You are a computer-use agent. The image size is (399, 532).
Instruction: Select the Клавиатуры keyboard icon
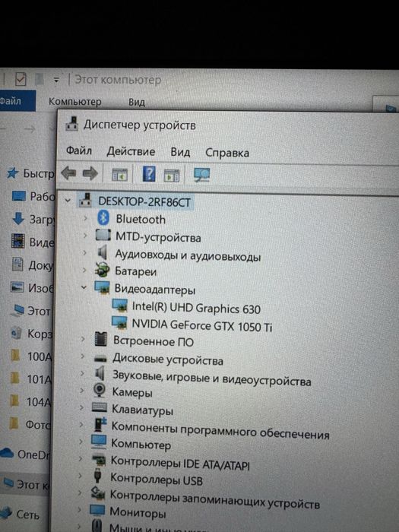[100, 407]
